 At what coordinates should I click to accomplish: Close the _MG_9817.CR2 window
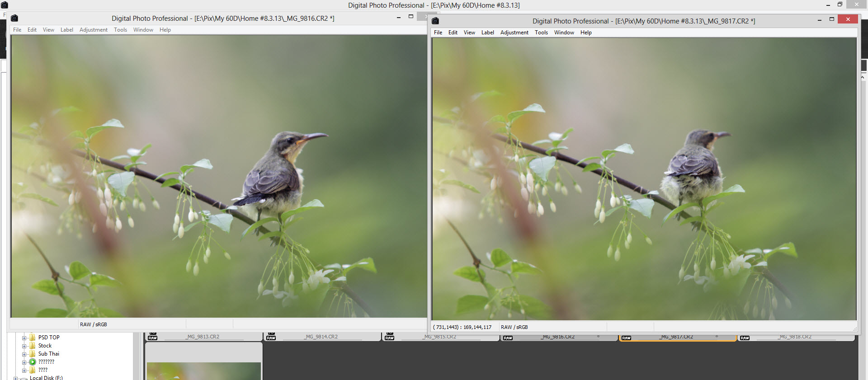tap(848, 19)
